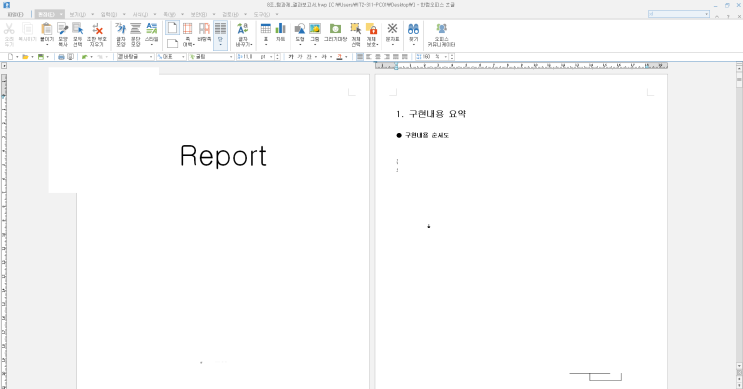Open the Shapes (도형) icon
The height and width of the screenshot is (389, 743).
click(x=299, y=29)
